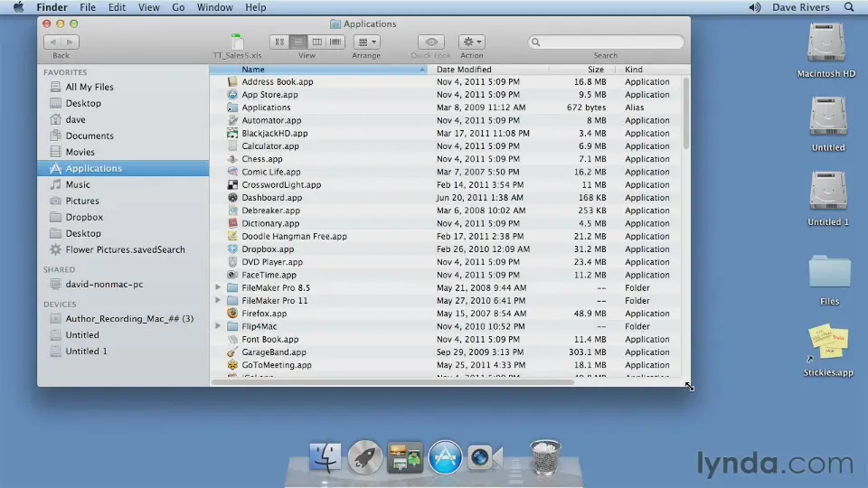
Task: Open Dropbox in the sidebar
Action: point(84,217)
